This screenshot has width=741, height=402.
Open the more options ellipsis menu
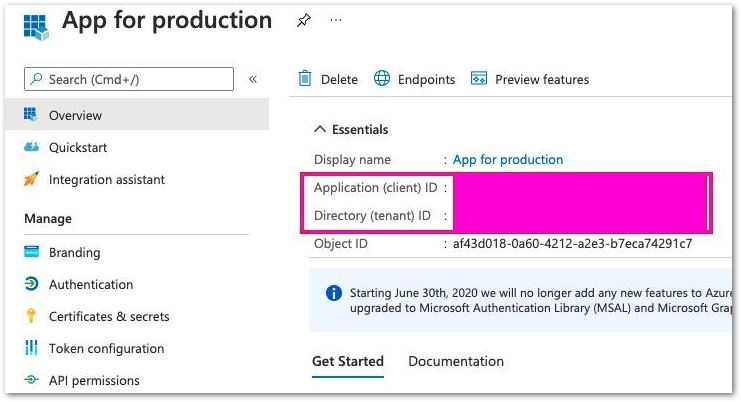pyautogui.click(x=336, y=20)
